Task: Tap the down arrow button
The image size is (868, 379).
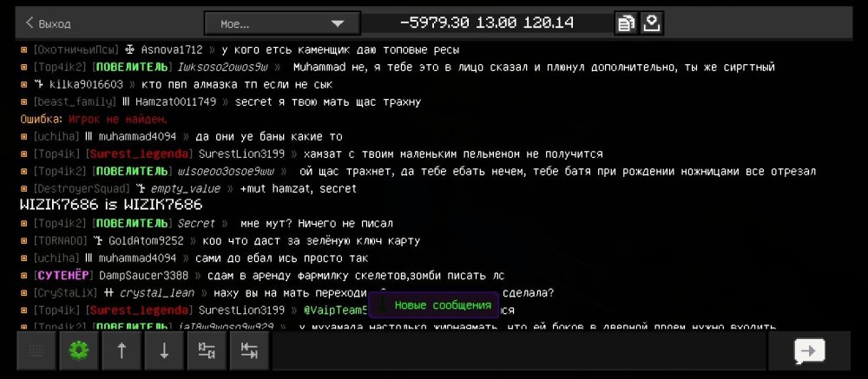Action: [x=164, y=350]
